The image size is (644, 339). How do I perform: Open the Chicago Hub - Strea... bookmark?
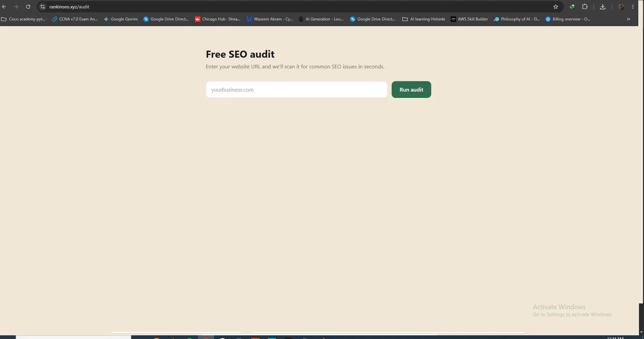click(217, 19)
